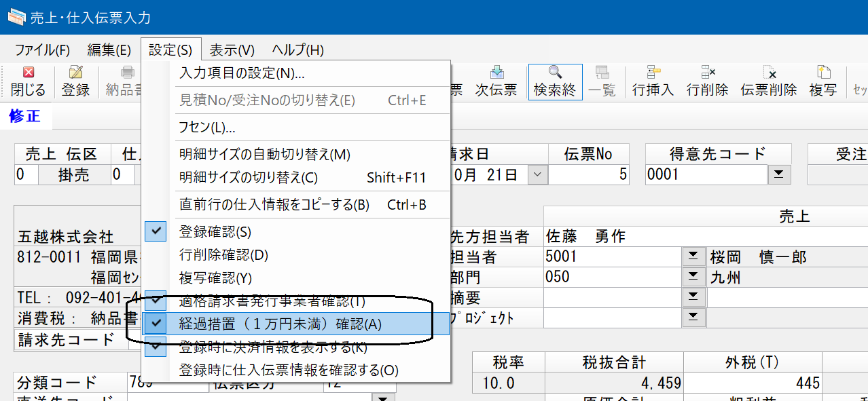Insert a row using 行挿入 icon
868x401 pixels.
(653, 81)
